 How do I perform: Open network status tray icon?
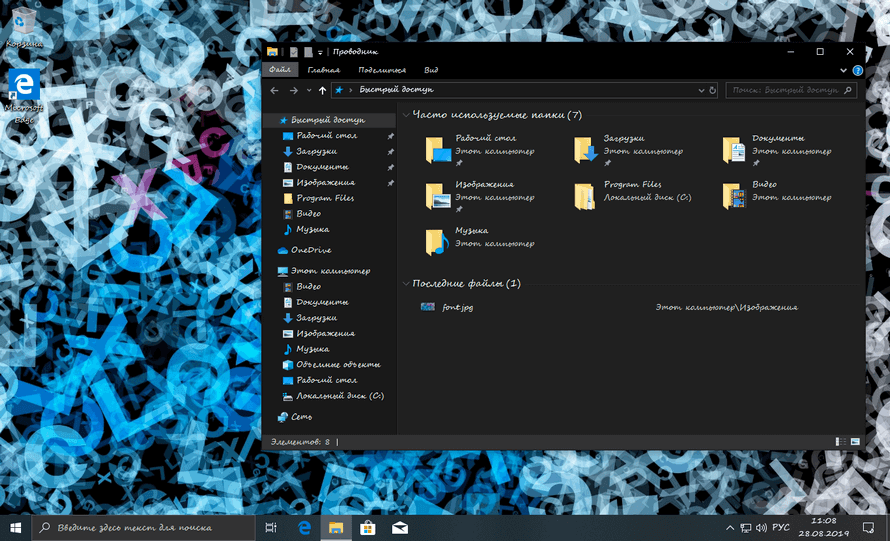[746, 529]
